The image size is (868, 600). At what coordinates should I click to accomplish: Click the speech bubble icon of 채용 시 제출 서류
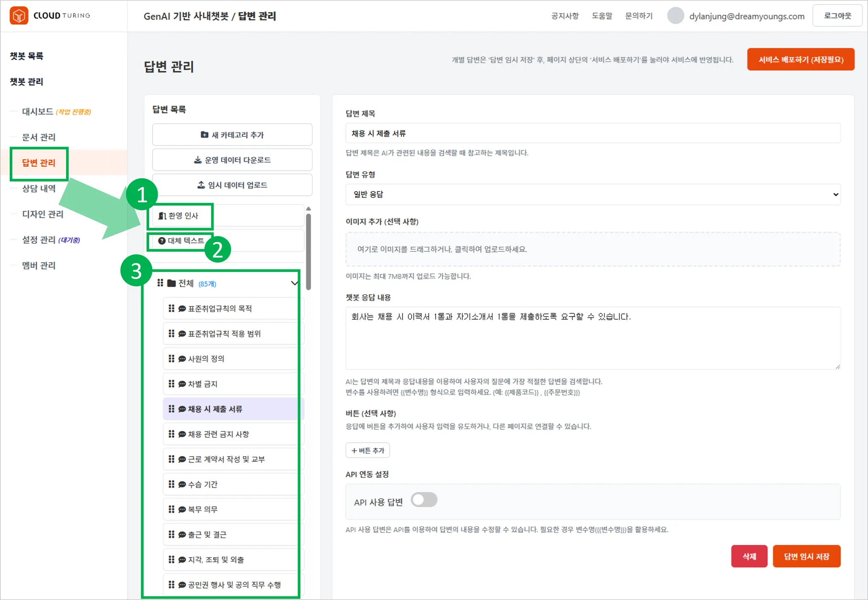click(182, 409)
